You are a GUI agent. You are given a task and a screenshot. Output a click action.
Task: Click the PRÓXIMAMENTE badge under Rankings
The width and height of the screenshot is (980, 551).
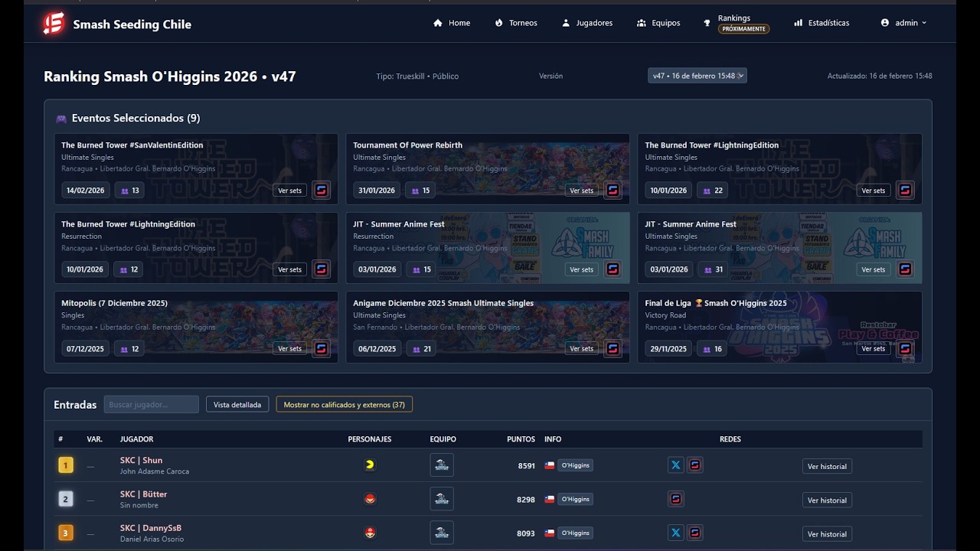click(743, 29)
